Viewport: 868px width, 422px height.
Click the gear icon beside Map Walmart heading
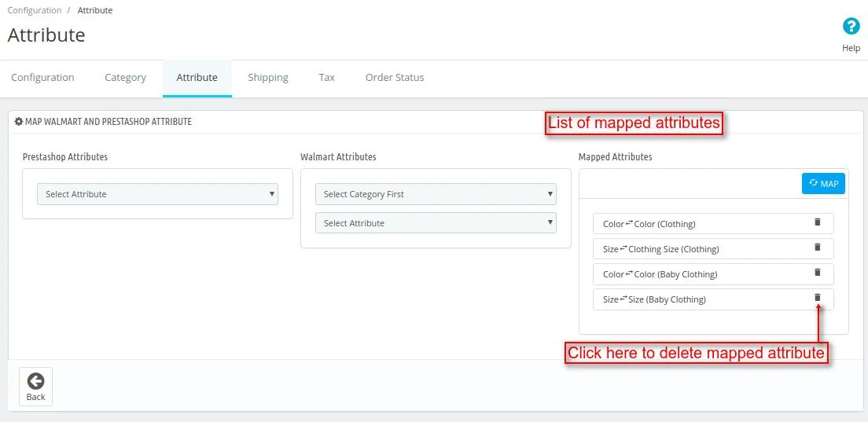(x=19, y=122)
